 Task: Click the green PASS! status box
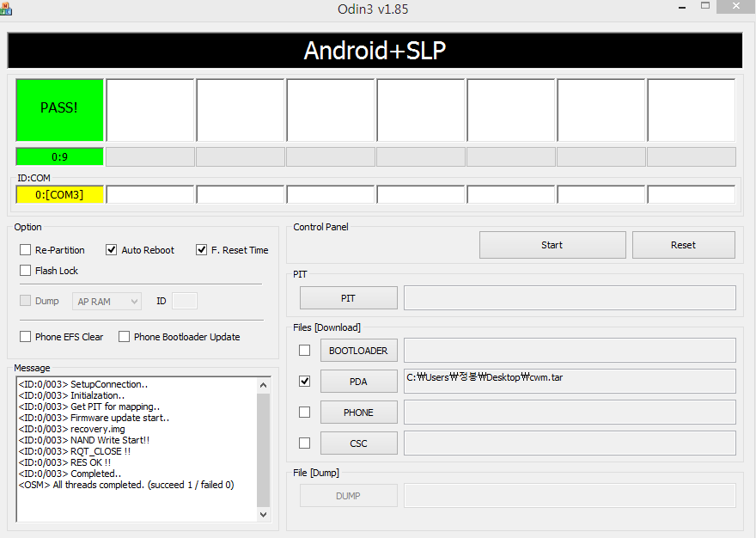click(x=59, y=109)
